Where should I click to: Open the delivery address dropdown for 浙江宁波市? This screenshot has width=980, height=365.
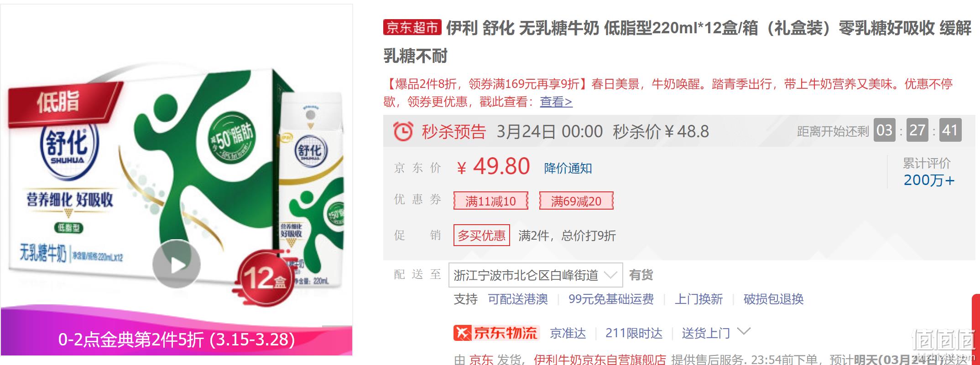pyautogui.click(x=536, y=275)
